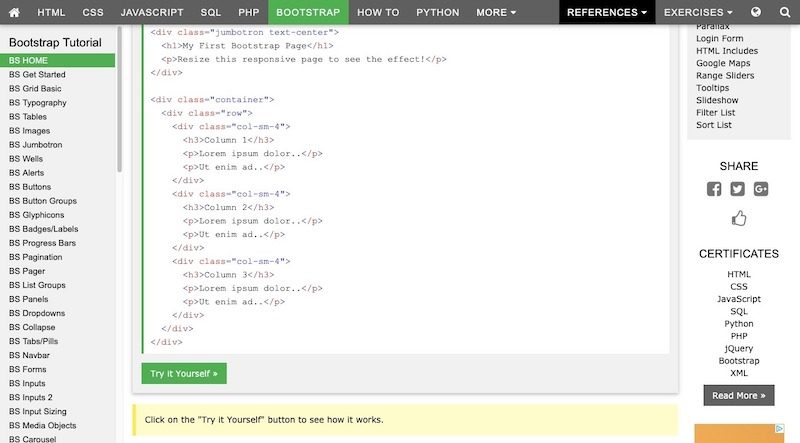This screenshot has height=443, width=800.
Task: Open the PYTHON tutorial tab
Action: tap(438, 12)
